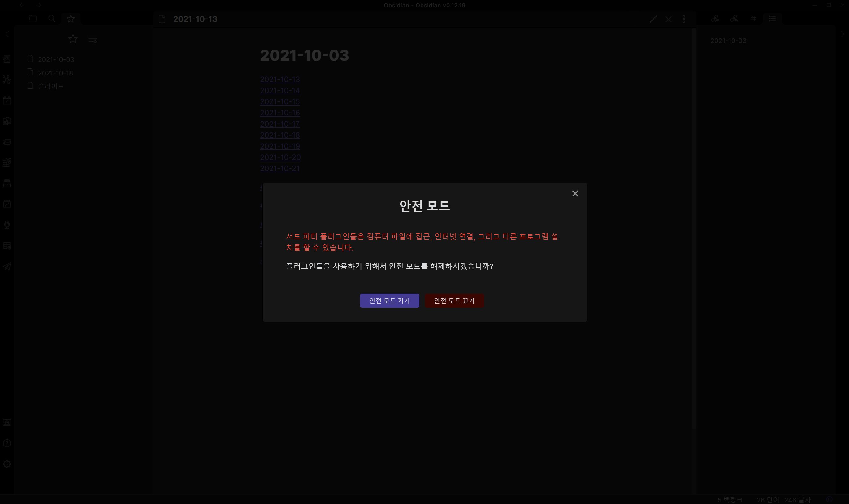Viewport: 849px width, 504px height.
Task: Click the slides presentation ribbon icon
Action: [7, 142]
